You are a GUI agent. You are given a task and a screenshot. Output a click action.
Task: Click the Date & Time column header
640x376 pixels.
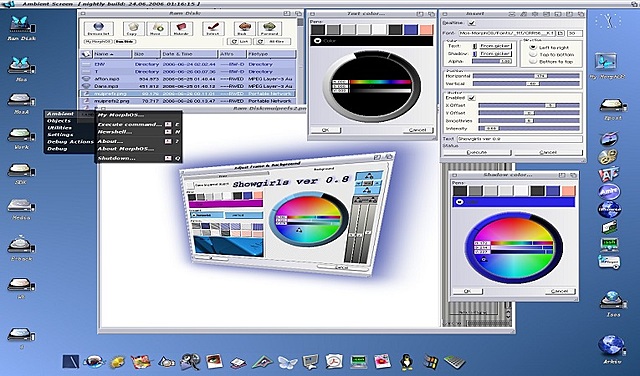pyautogui.click(x=189, y=54)
